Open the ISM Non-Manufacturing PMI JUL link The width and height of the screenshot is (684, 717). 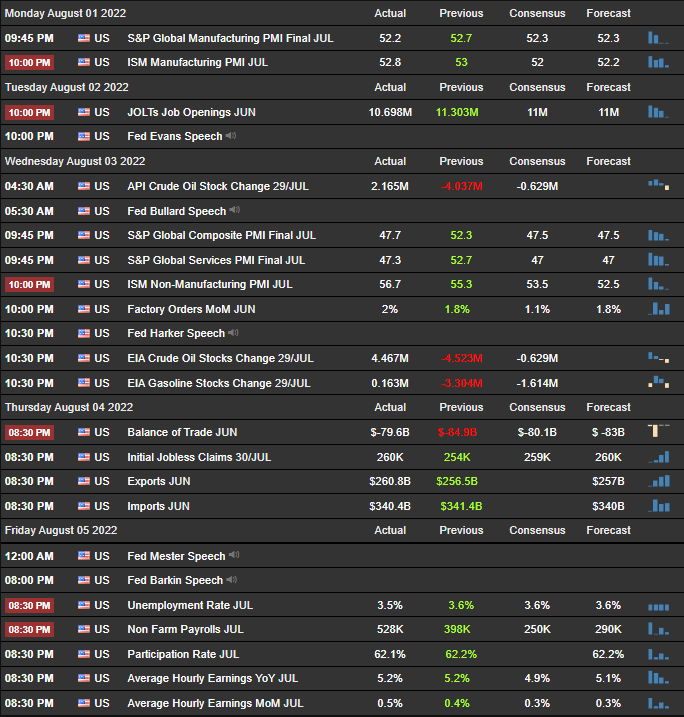click(x=210, y=284)
